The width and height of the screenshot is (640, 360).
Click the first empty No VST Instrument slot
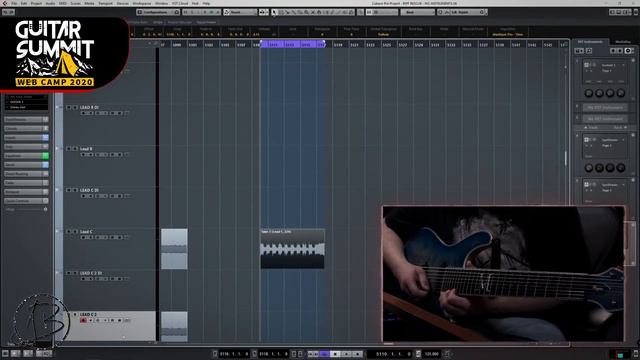pyautogui.click(x=605, y=107)
